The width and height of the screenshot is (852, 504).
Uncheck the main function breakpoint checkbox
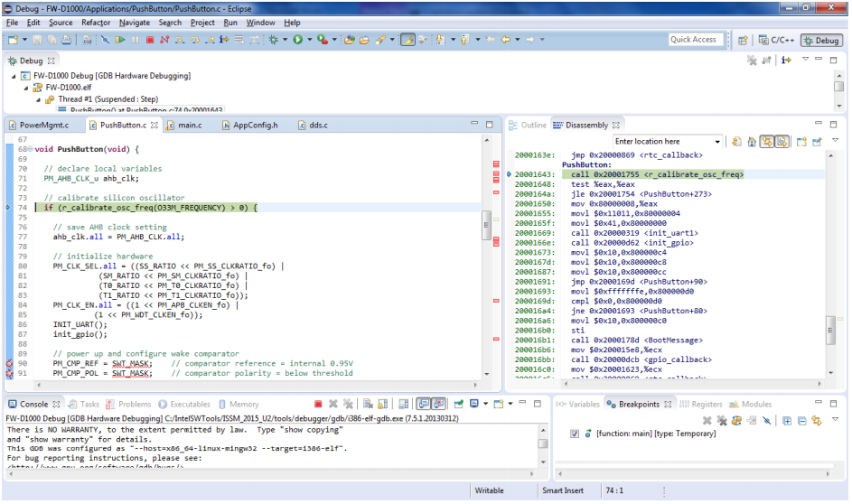(x=576, y=434)
